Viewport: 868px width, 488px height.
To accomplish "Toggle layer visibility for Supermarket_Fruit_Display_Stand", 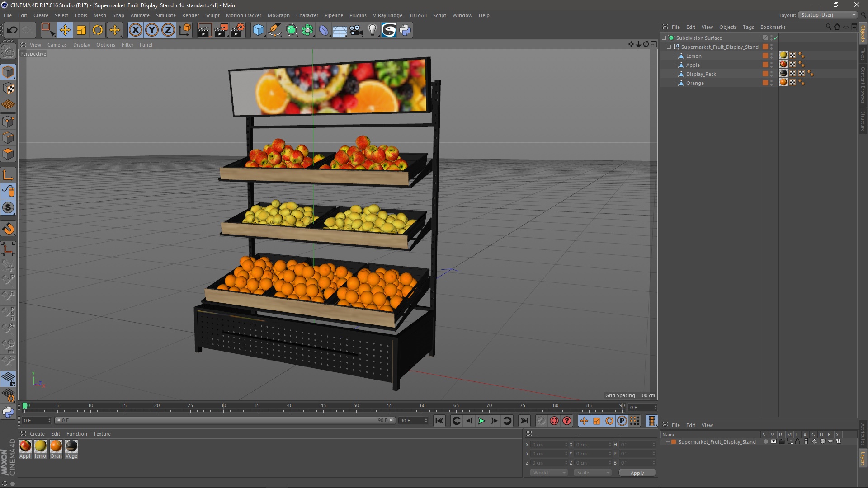I will point(774,441).
